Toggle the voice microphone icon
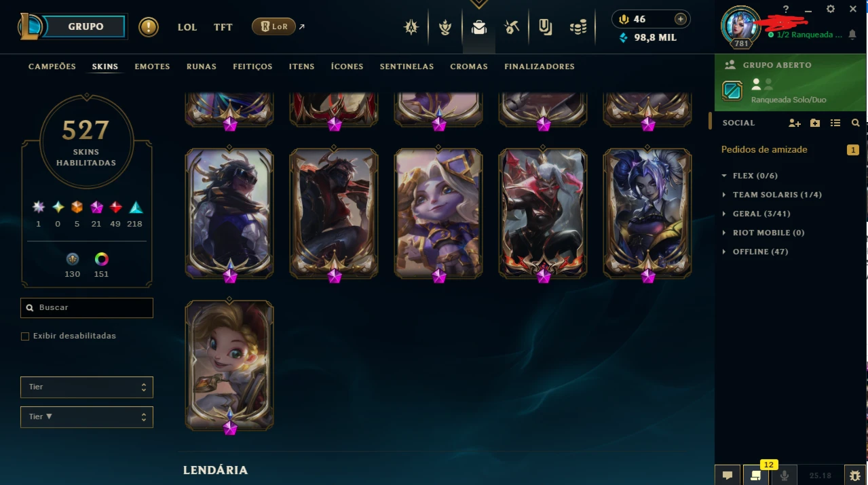868x485 pixels. 785,476
